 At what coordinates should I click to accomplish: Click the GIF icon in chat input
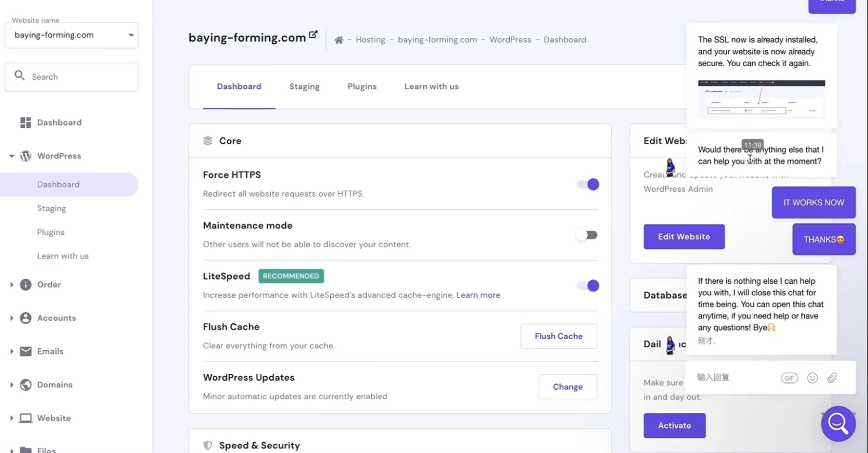pyautogui.click(x=789, y=378)
